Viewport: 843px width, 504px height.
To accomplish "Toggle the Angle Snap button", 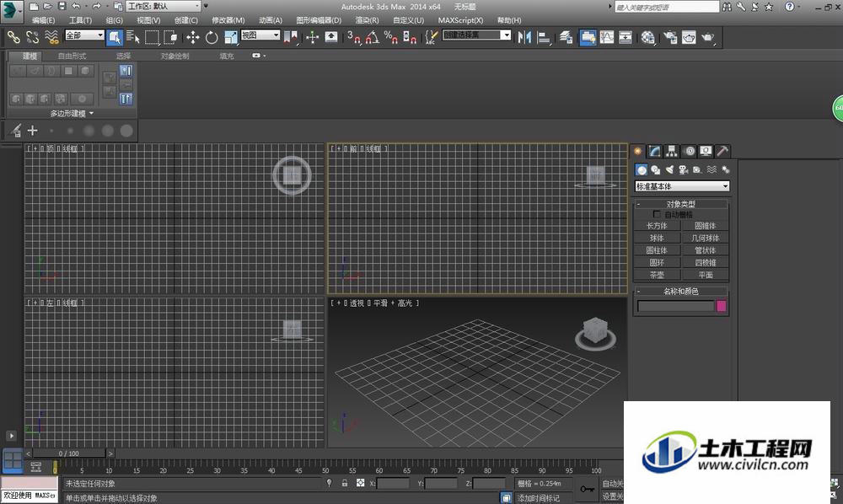I will click(372, 37).
